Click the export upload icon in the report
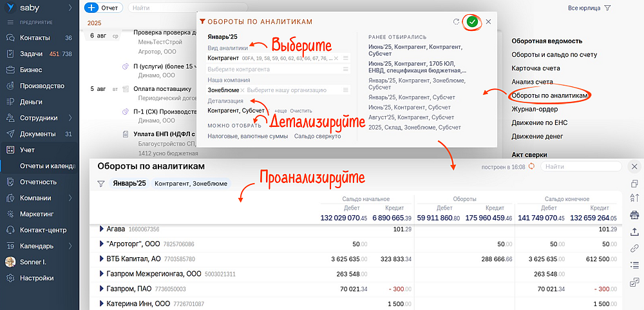644x310 pixels. click(x=634, y=231)
